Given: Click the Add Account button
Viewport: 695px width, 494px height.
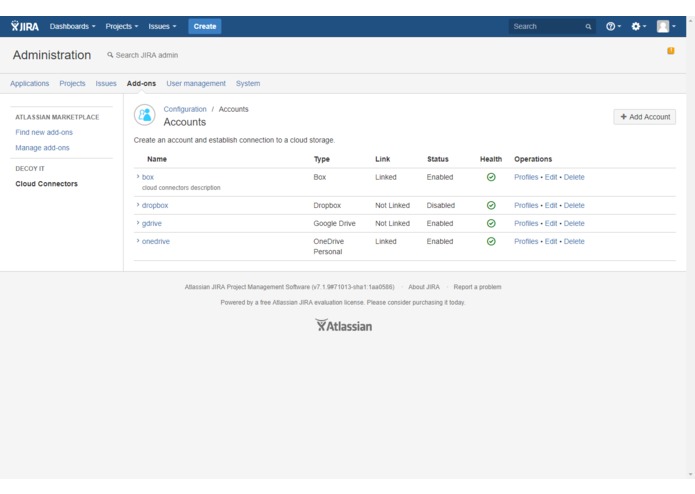Looking at the screenshot, I should 644,117.
